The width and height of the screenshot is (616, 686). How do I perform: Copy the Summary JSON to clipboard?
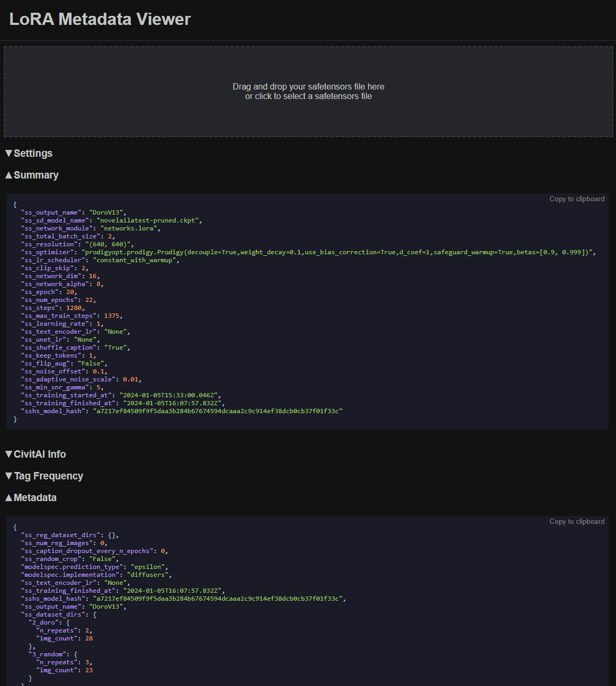pyautogui.click(x=577, y=199)
